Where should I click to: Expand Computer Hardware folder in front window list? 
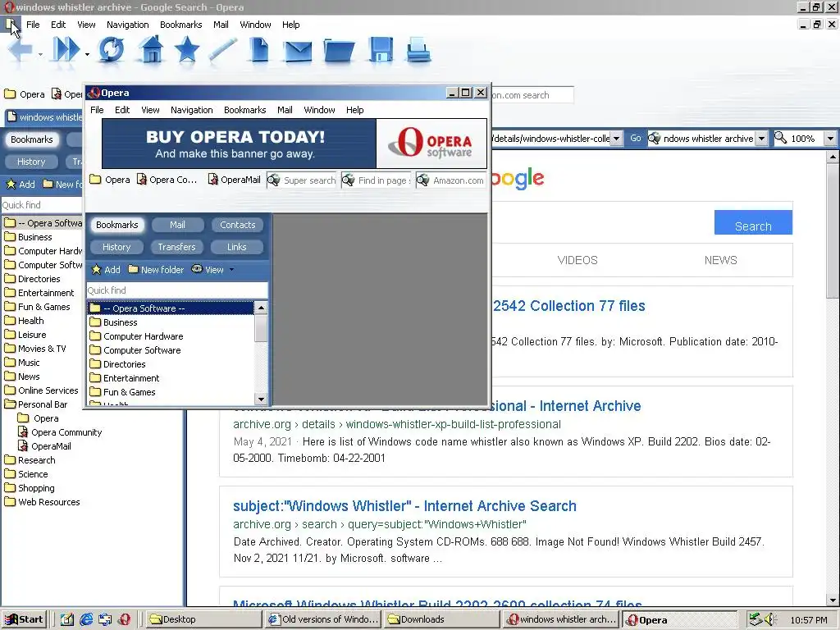(x=137, y=336)
